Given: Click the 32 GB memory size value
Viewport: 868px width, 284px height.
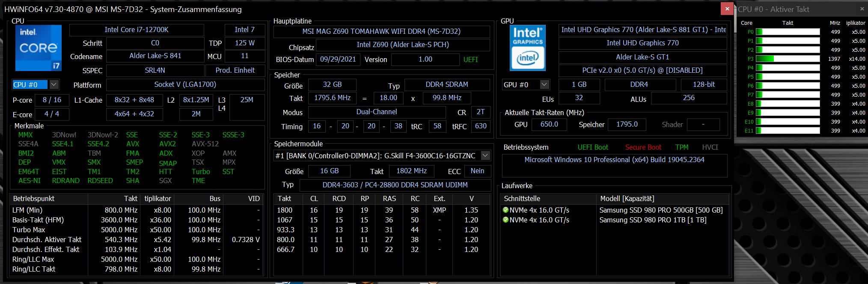Looking at the screenshot, I should pos(332,85).
